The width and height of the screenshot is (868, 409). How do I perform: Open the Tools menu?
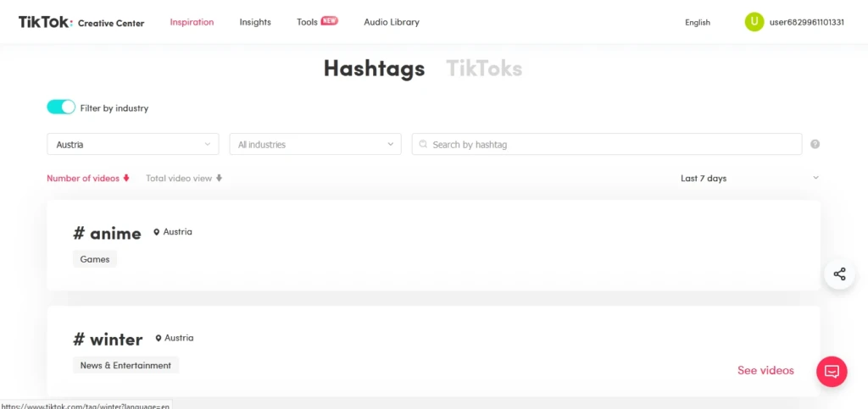[307, 22]
